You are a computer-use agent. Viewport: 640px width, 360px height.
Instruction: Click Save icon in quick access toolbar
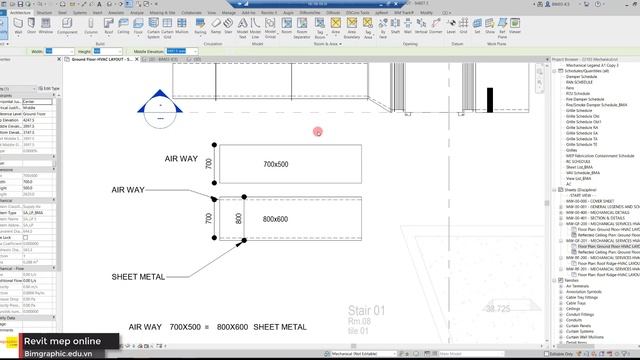click(20, 4)
